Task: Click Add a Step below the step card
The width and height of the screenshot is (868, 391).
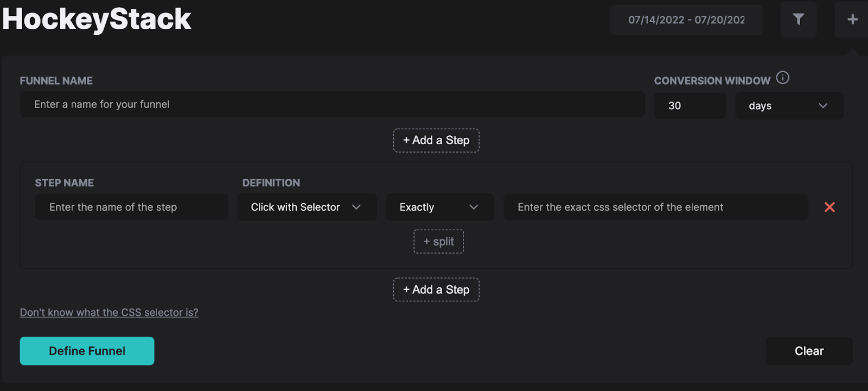Action: click(x=436, y=289)
